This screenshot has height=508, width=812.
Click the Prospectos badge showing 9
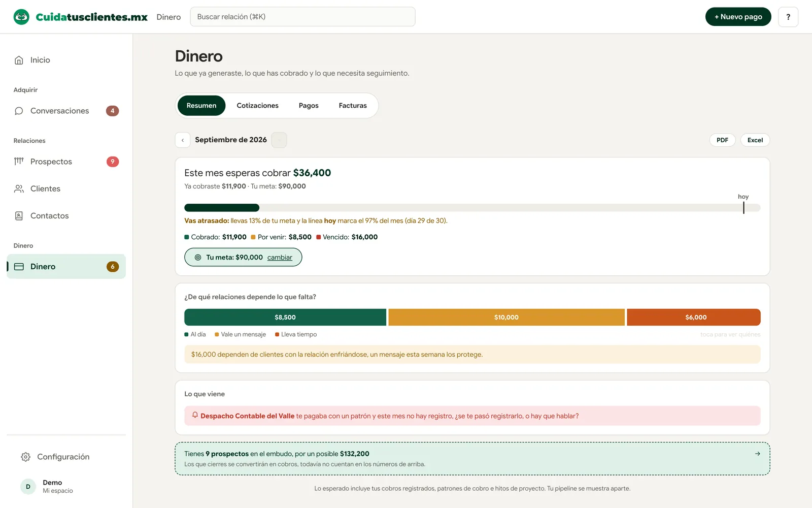[113, 162]
